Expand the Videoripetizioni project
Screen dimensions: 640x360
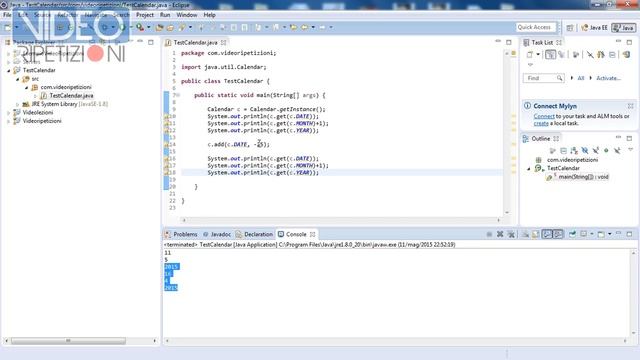tap(9, 121)
